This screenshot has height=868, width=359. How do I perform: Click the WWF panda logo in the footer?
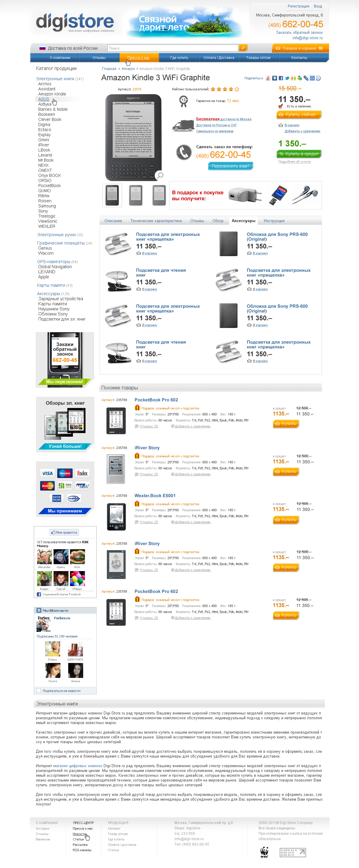(x=264, y=852)
